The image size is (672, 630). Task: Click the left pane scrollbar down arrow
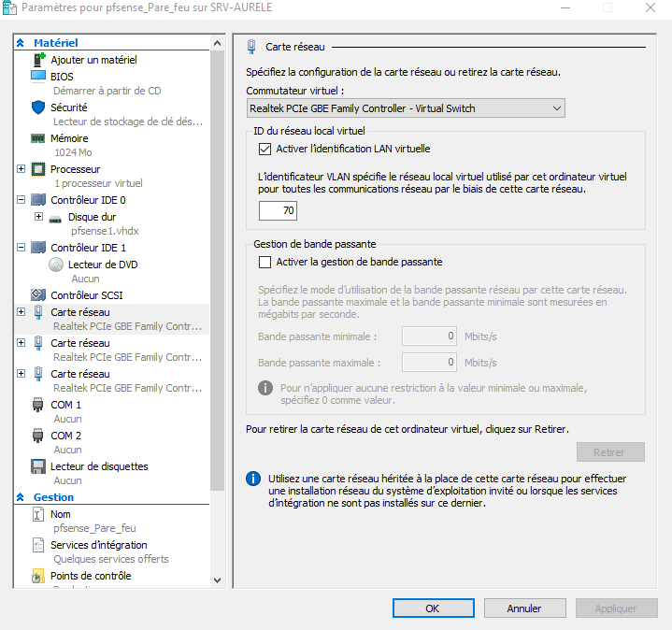pos(218,579)
